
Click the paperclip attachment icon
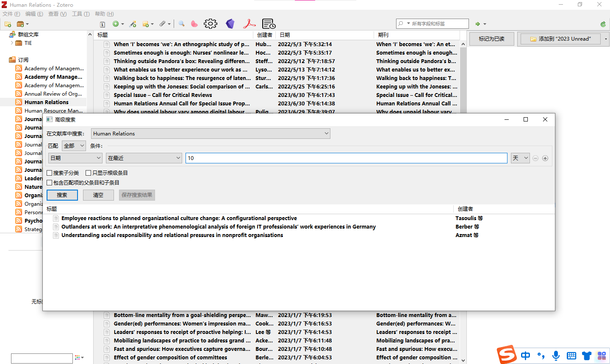pos(162,24)
